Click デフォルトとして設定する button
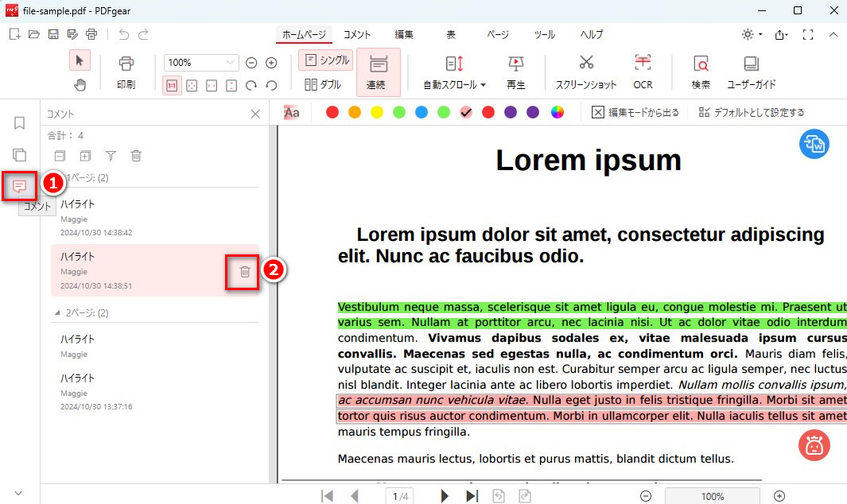Screen dimensions: 847x504 pyautogui.click(x=751, y=112)
